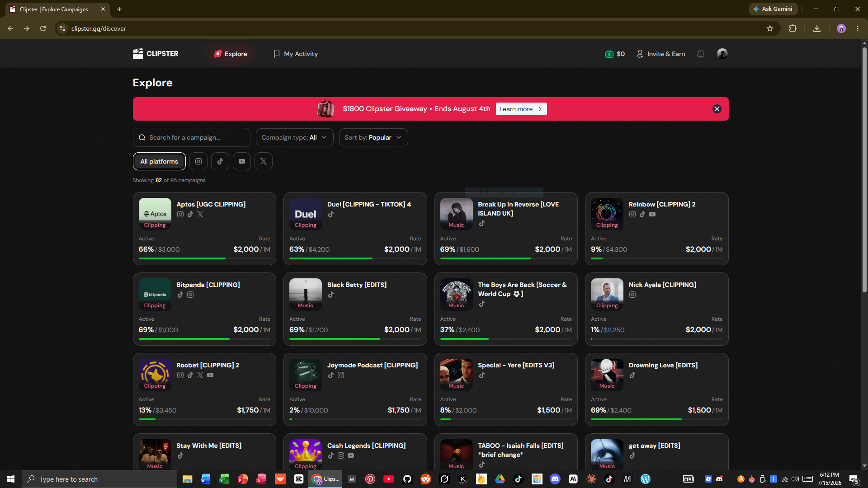
Task: Filter campaigns by Instagram
Action: coord(198,161)
